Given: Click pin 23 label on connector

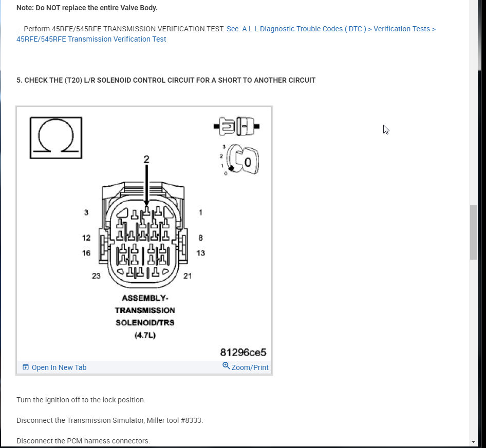Looking at the screenshot, I should (96, 276).
